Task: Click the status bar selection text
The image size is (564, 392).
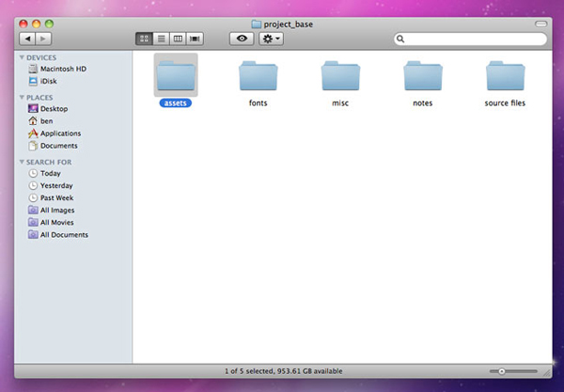Action: pyautogui.click(x=284, y=371)
